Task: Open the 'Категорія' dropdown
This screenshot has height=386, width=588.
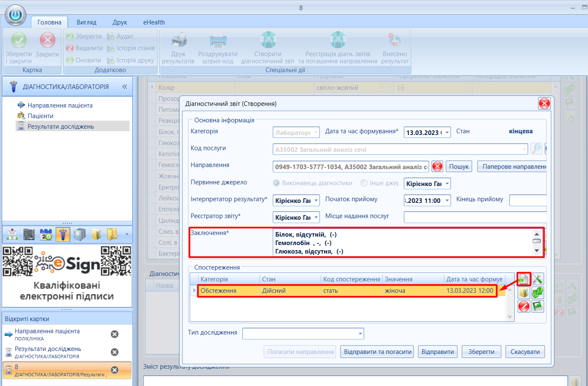Action: [316, 132]
